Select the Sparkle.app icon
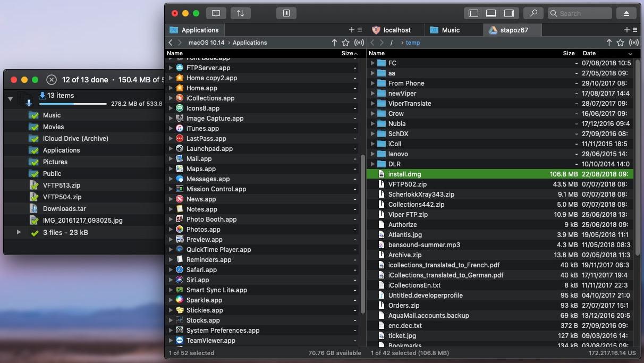Screen dimensions: 644x363 point(180,300)
